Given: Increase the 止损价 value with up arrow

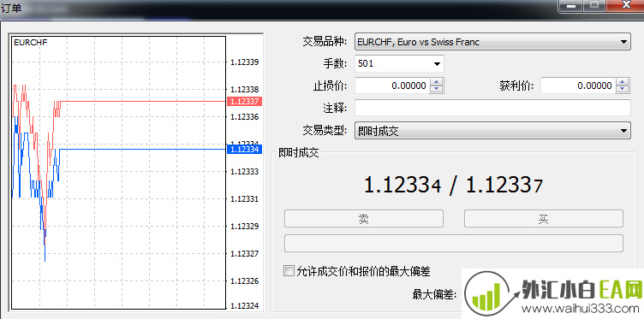Looking at the screenshot, I should pos(437,81).
